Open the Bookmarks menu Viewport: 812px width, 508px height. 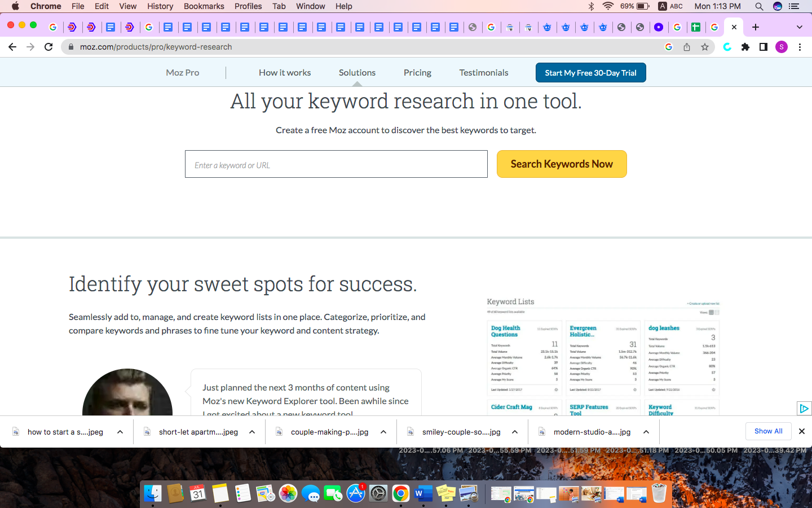[204, 6]
